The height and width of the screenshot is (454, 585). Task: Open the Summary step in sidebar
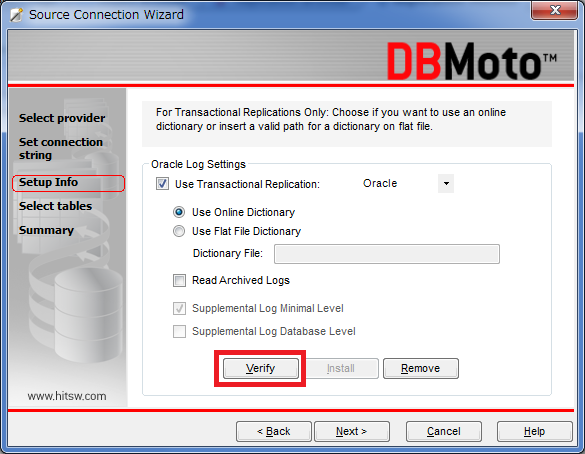(x=46, y=230)
